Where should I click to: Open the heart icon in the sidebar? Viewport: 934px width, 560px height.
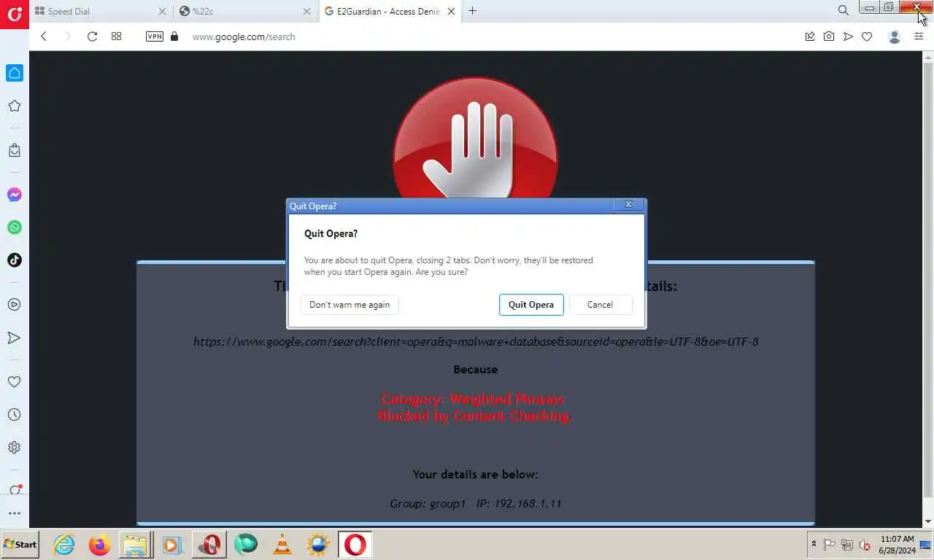15,381
